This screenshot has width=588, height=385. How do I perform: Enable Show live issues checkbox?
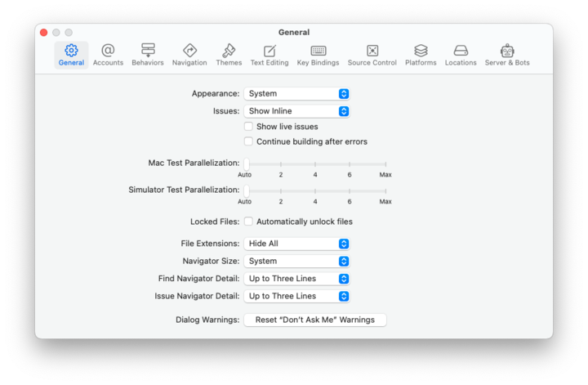[248, 127]
